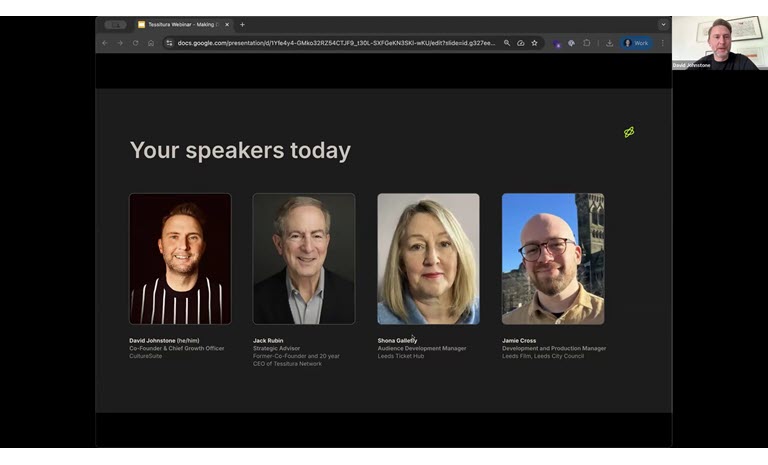The height and width of the screenshot is (465, 768).
Task: Expand the tab search chevron
Action: coord(662,24)
